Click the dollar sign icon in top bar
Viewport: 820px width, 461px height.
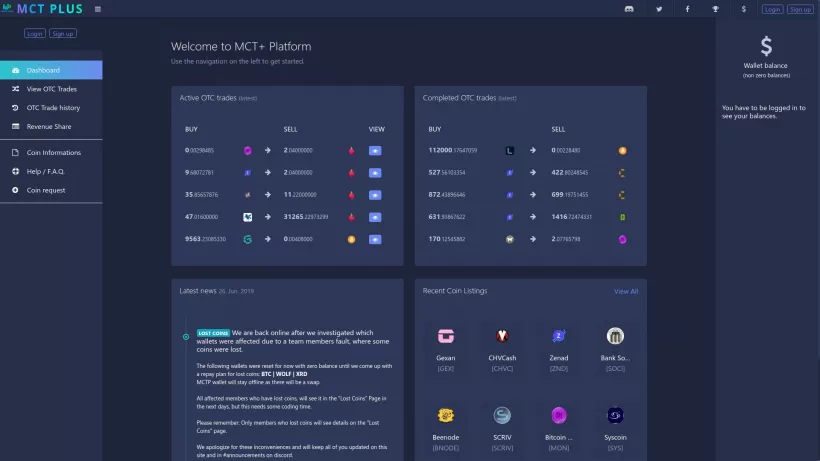[743, 9]
